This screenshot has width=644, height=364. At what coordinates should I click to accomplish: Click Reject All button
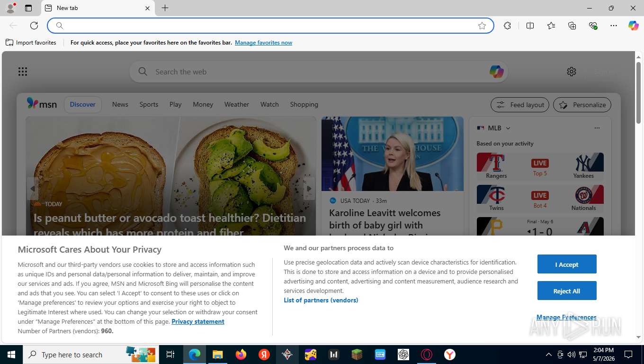coord(567,291)
